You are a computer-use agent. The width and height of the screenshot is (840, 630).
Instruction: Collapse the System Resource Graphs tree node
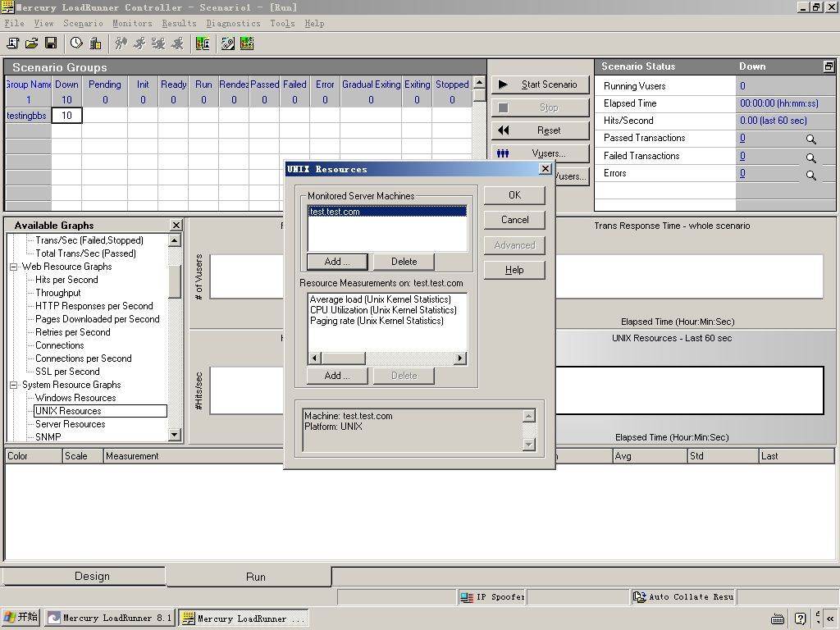click(13, 386)
